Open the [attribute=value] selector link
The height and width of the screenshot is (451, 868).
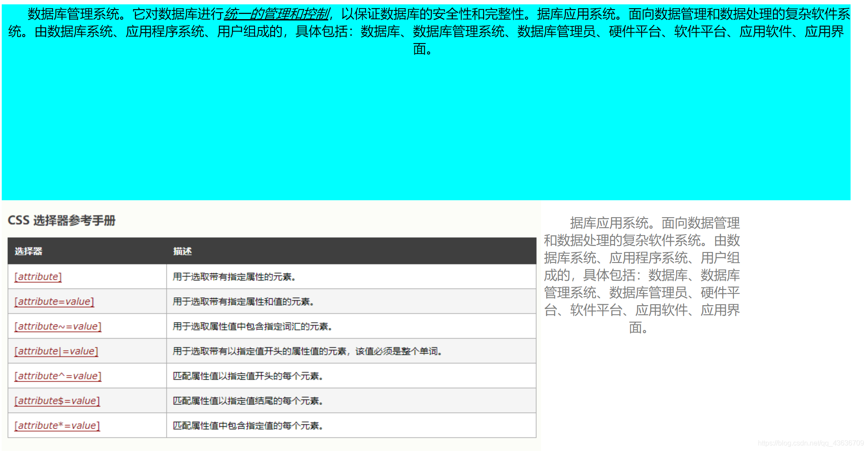pyautogui.click(x=54, y=302)
